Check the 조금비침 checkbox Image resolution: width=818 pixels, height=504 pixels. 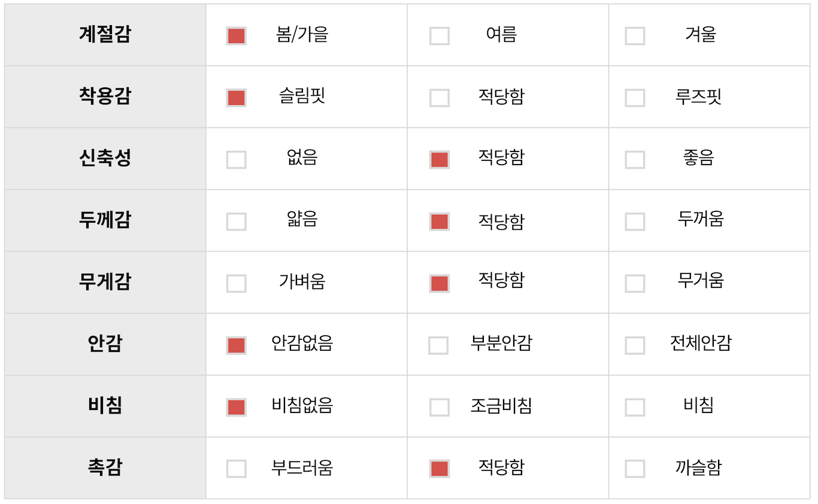click(x=440, y=407)
